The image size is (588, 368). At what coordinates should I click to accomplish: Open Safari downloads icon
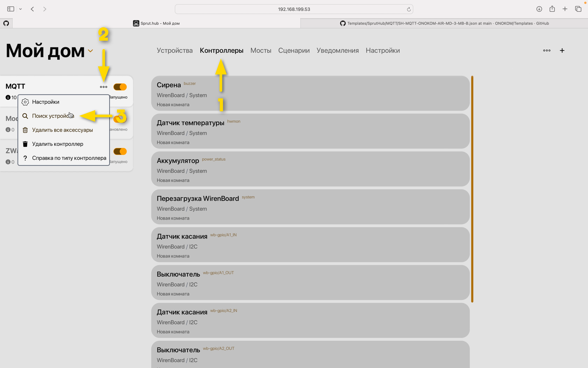tap(539, 9)
